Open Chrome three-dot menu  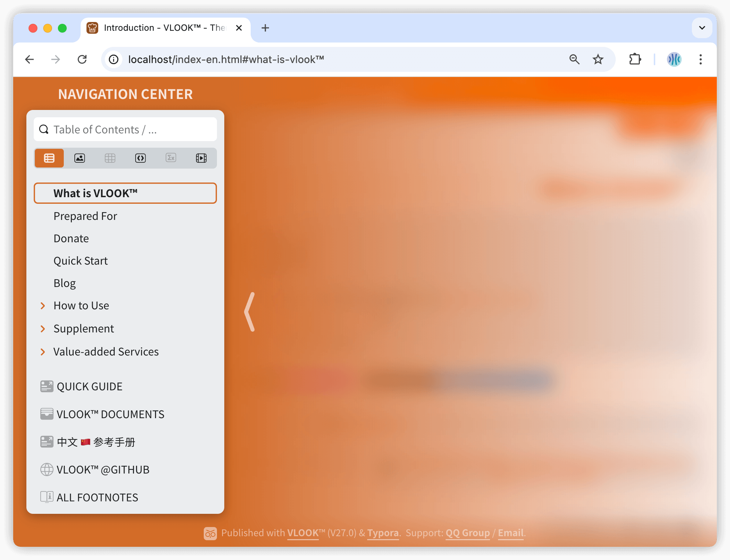(x=700, y=59)
